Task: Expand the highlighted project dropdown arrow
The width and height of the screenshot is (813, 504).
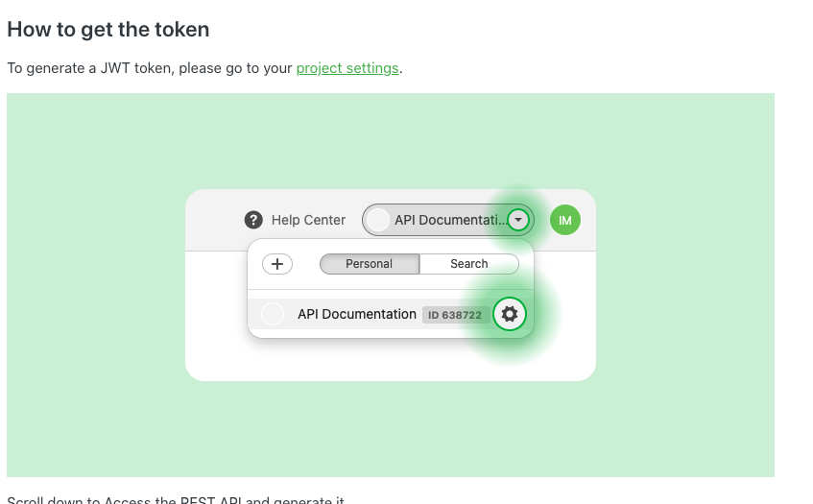Action: (518, 219)
